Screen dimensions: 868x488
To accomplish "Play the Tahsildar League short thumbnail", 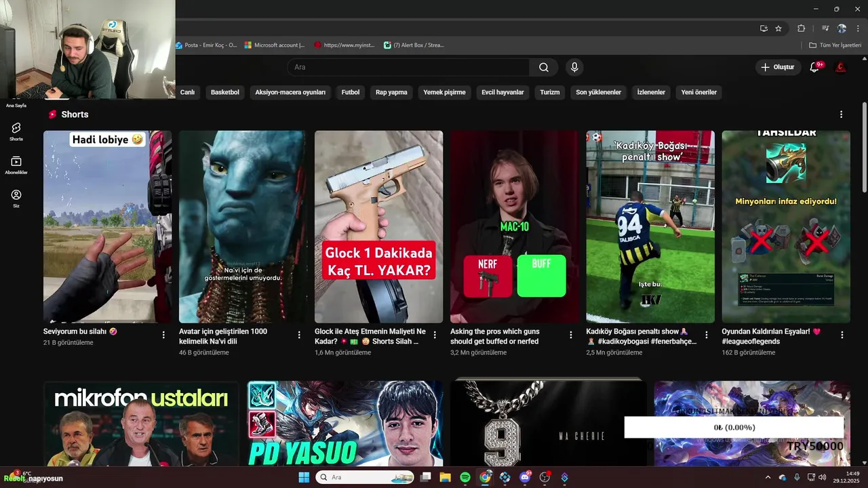I will (x=786, y=227).
